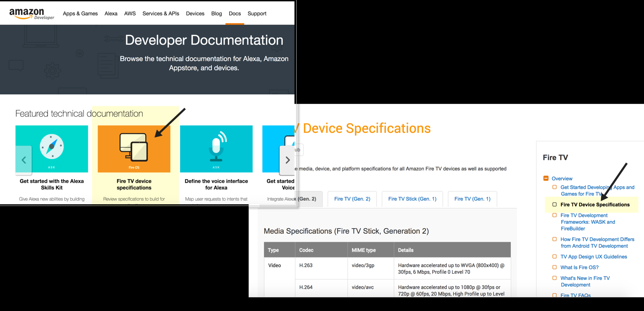Collapse the Overview section in sidebar
Screen dimensions: 644x311
[x=546, y=179]
